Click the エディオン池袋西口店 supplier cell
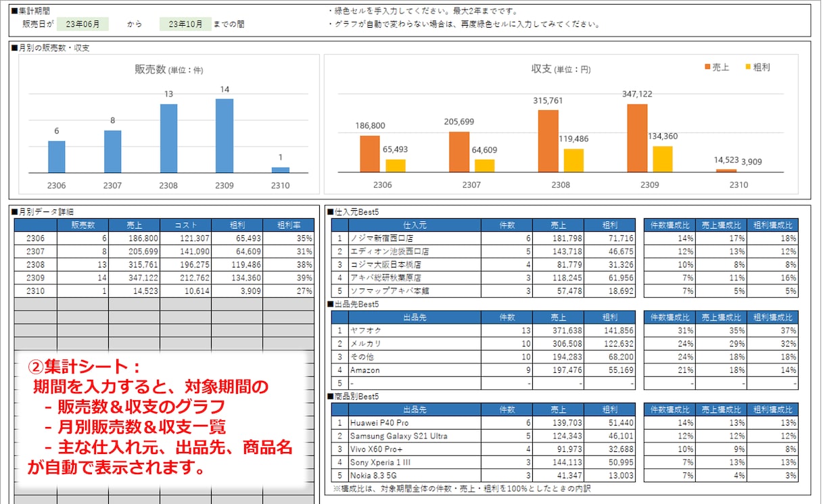 click(x=415, y=251)
